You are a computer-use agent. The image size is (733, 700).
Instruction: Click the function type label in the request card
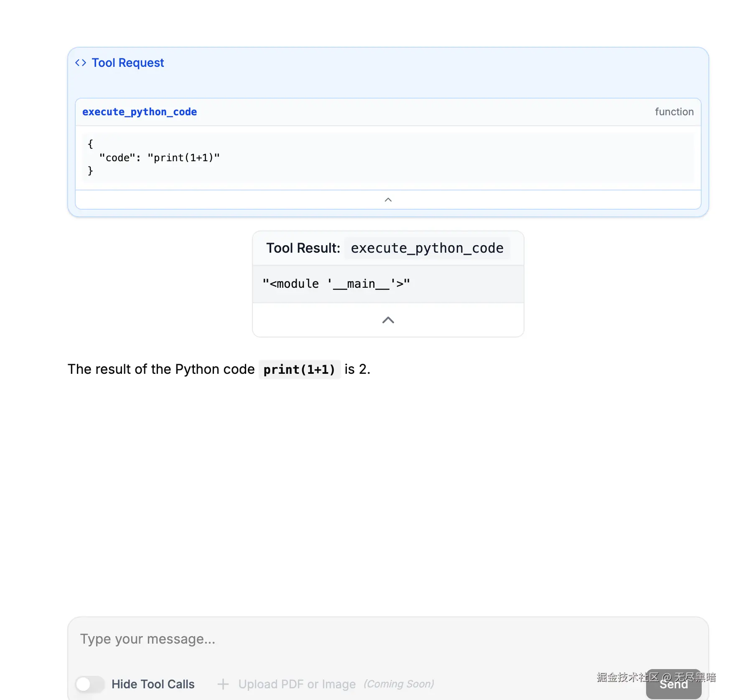pos(674,112)
